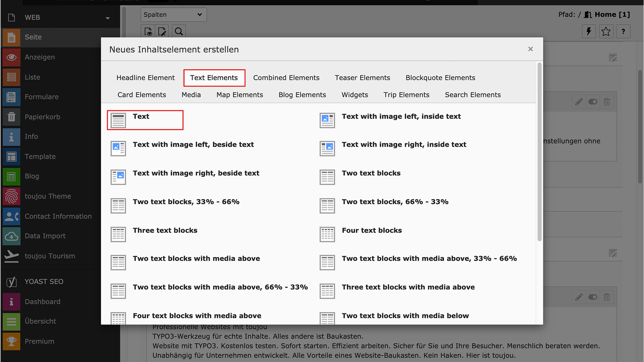
Task: Switch to the Blog Elements tab
Action: [x=302, y=95]
